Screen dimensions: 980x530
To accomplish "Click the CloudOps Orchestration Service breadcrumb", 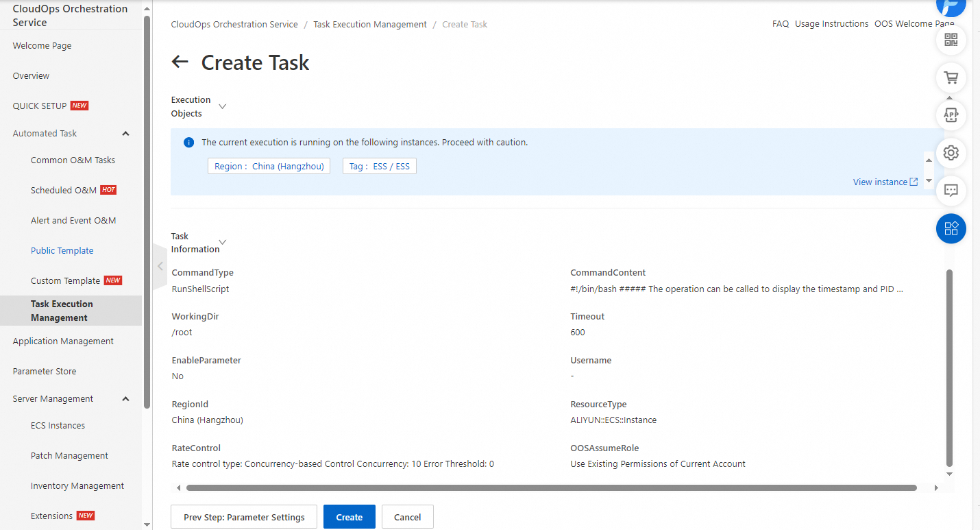I will tap(234, 25).
